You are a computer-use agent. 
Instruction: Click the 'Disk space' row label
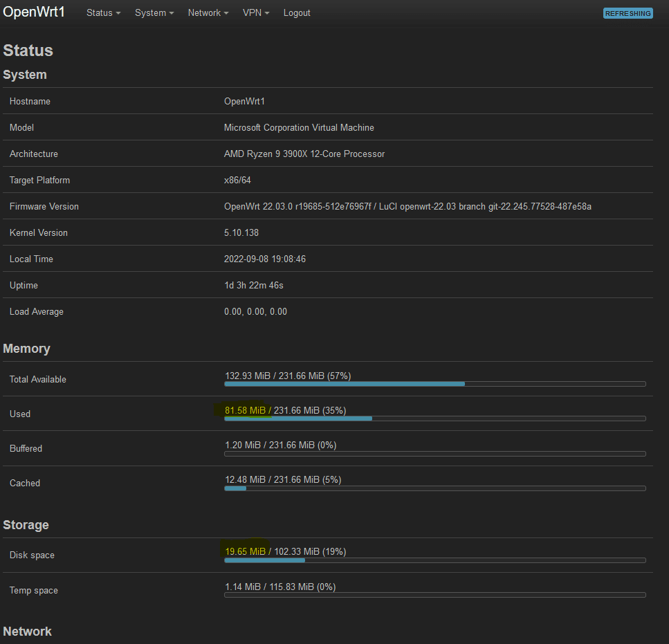pyautogui.click(x=32, y=555)
